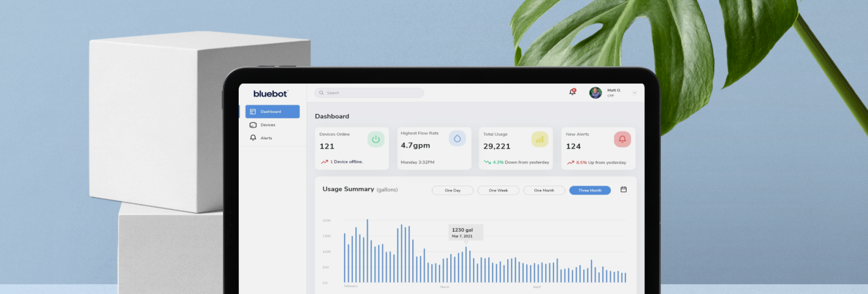This screenshot has width=868, height=294.
Task: Click the '124' new alerts value
Action: (573, 147)
